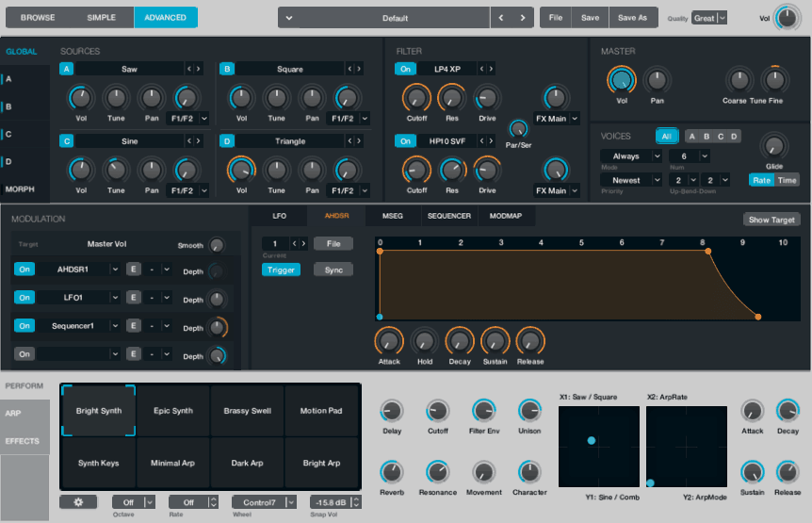Click the E button in AHDSR1 row
Image resolution: width=812 pixels, height=523 pixels.
[133, 270]
